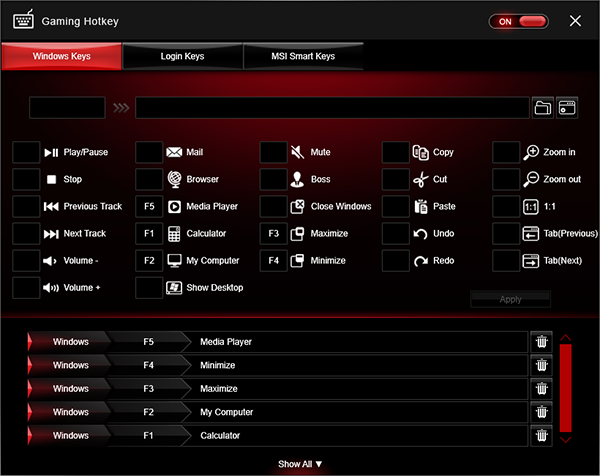Click the scroll up arrow of hotkey list
Screen dimensions: 600x476
566,337
